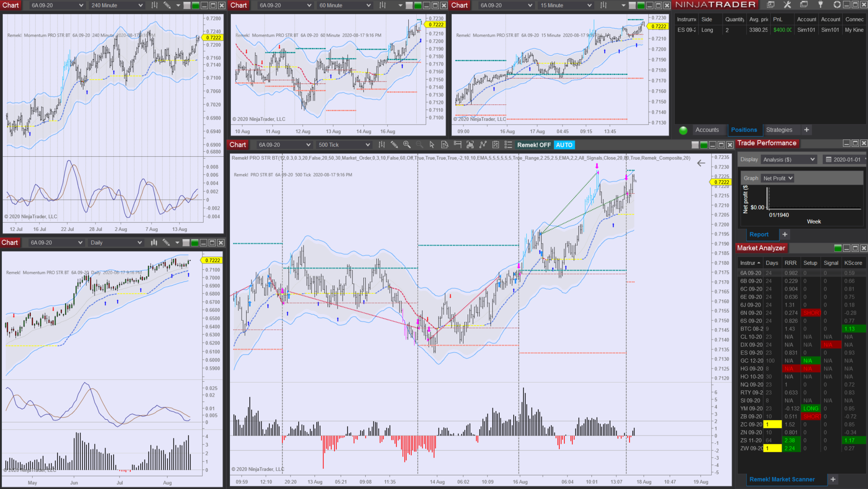
Task: Sort Market Analyzer by Instrument column header
Action: pos(750,263)
